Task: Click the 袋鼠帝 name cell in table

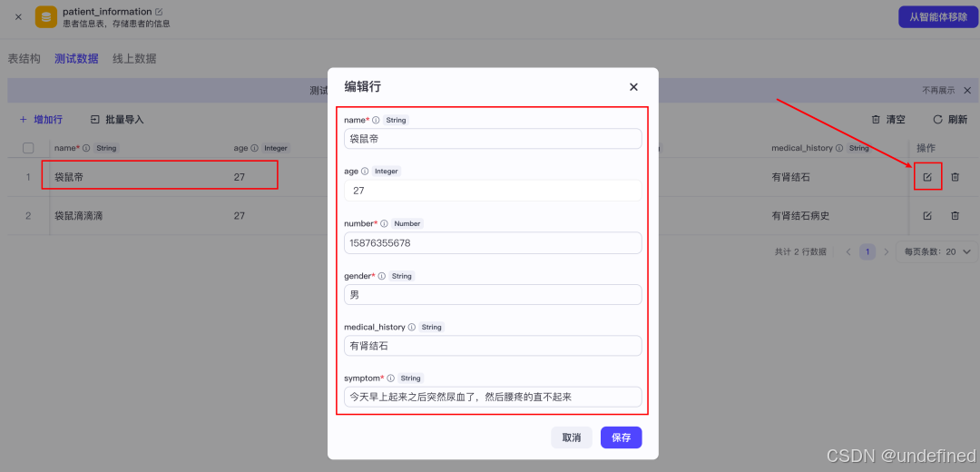Action: [x=69, y=177]
